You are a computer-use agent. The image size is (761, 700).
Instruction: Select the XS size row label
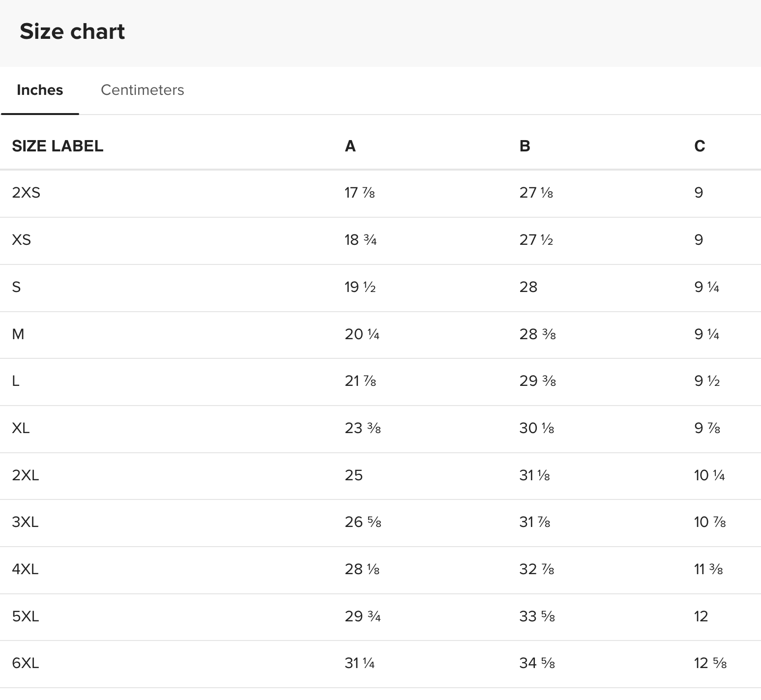coord(21,240)
